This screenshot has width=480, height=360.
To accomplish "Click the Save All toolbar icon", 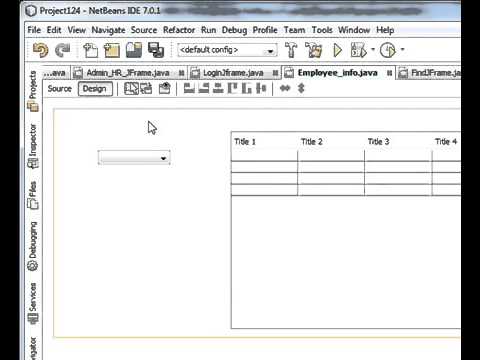I will tap(156, 50).
